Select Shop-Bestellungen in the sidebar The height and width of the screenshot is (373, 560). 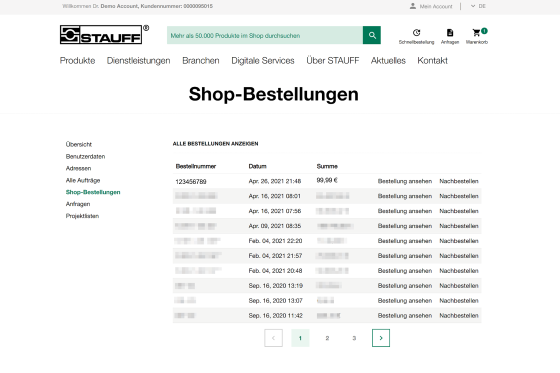coord(93,192)
